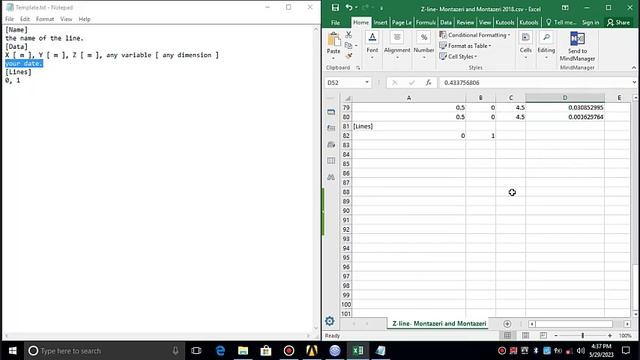Click the Excel horizontal scrollbar track
Image resolution: width=640 pixels, height=360 pixels.
click(579, 324)
